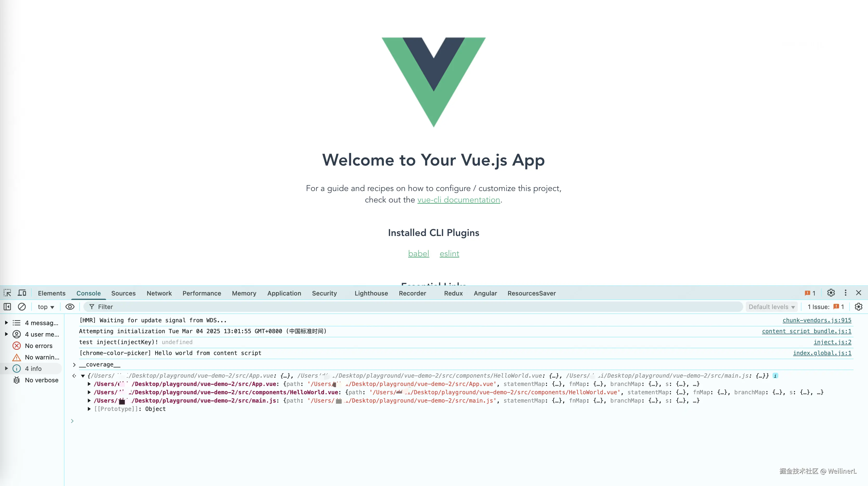
Task: Open console settings gear beside the issues count
Action: click(x=858, y=306)
